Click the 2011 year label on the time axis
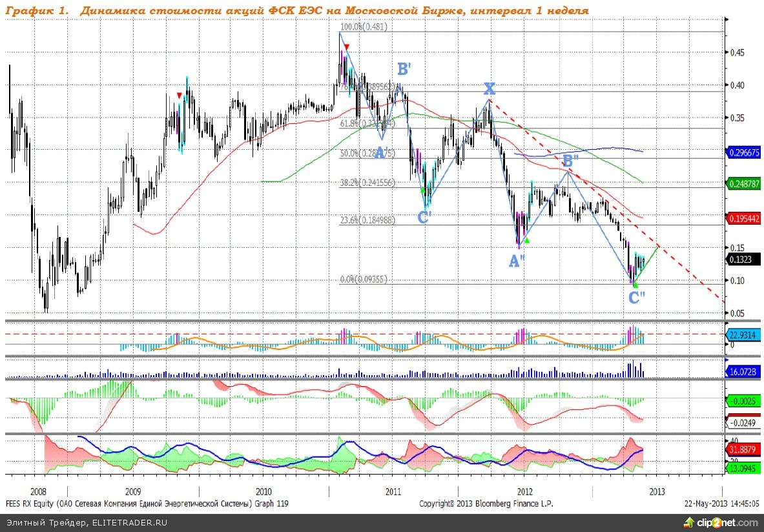This screenshot has width=764, height=532. pyautogui.click(x=393, y=491)
